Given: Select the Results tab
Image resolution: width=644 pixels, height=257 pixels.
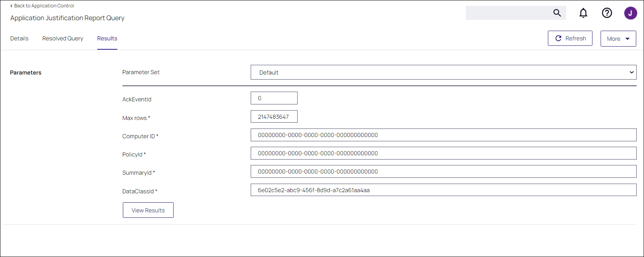Looking at the screenshot, I should 107,38.
